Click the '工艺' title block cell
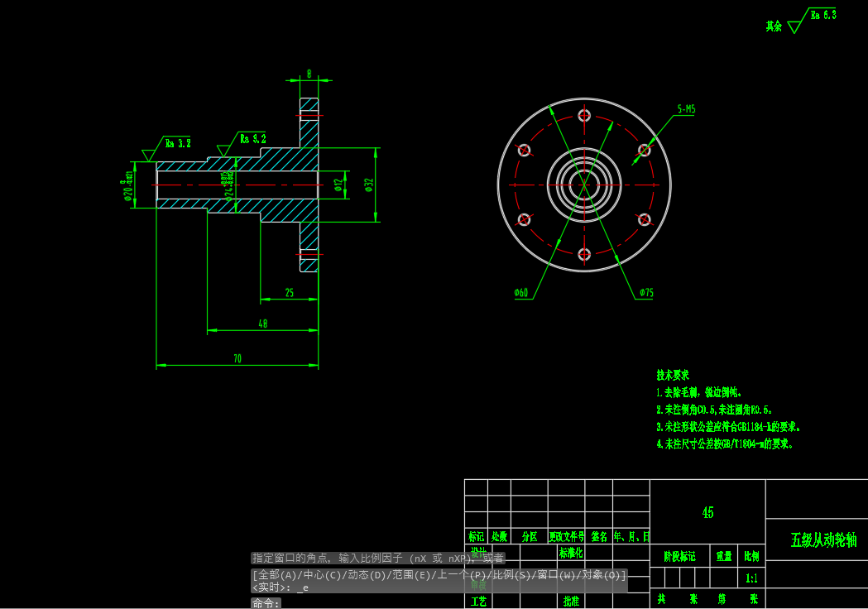Image resolution: width=868 pixels, height=609 pixels. click(x=479, y=602)
